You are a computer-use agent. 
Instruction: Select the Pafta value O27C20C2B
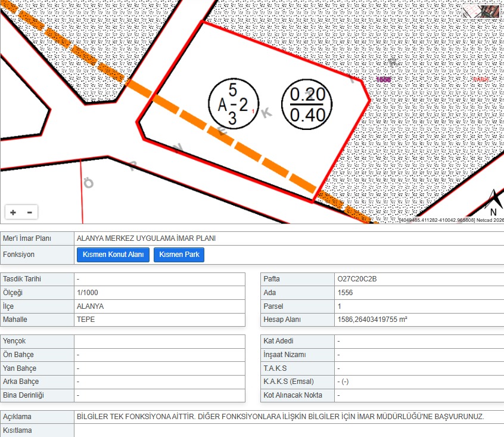tap(357, 279)
